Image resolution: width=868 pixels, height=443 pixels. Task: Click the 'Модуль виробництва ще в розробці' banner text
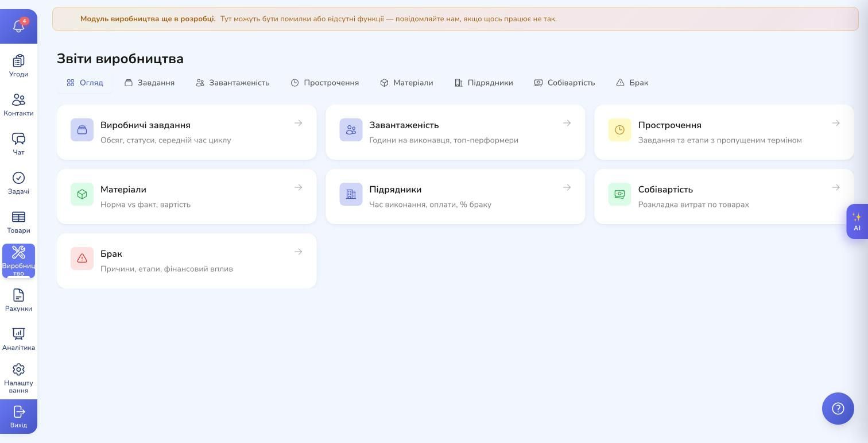tap(148, 19)
